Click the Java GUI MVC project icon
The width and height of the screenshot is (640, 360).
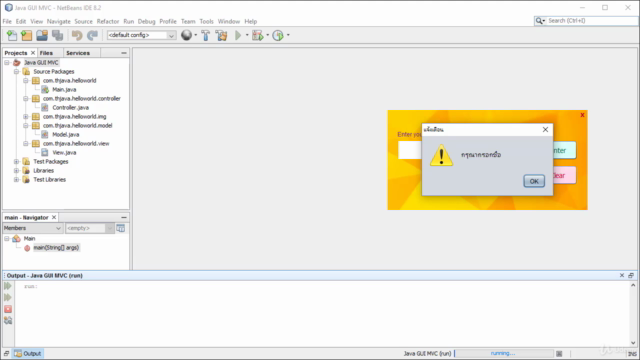tap(17, 62)
